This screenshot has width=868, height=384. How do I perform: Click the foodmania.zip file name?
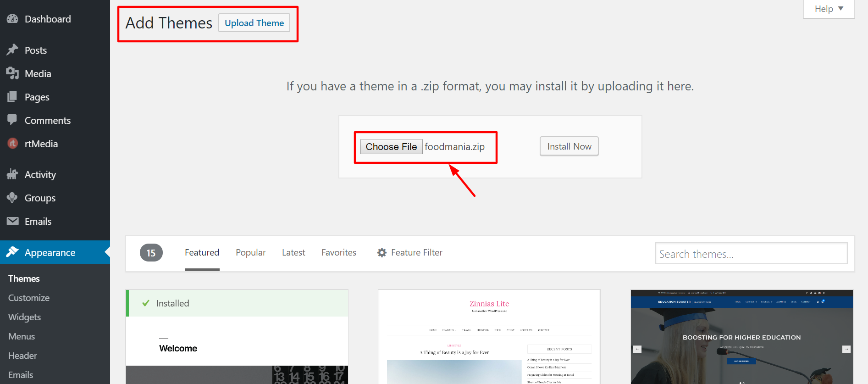(454, 147)
